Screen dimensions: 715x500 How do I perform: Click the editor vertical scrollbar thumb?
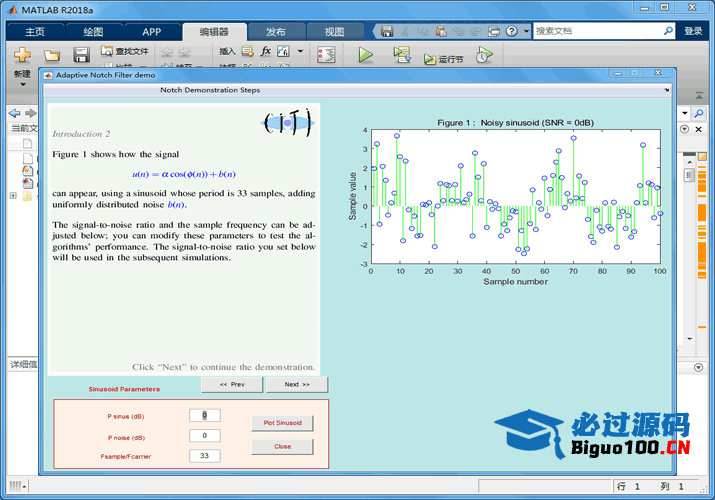click(689, 175)
